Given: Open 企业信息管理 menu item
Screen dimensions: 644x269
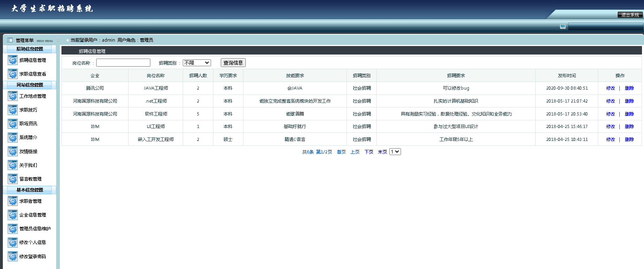Looking at the screenshot, I should pyautogui.click(x=33, y=215).
